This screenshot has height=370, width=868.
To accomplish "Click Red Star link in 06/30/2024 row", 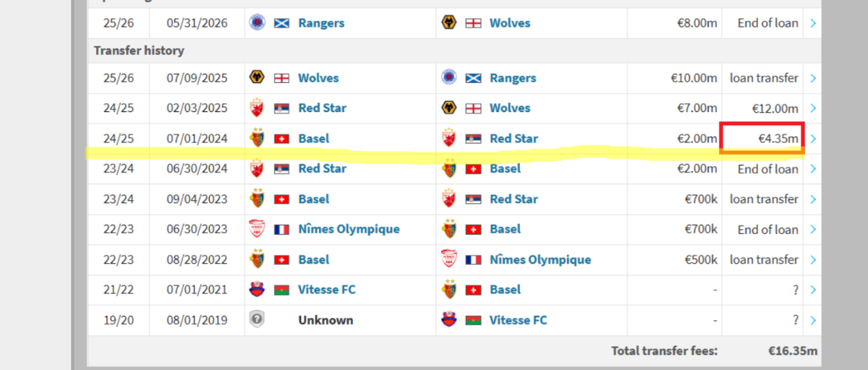I will click(322, 168).
